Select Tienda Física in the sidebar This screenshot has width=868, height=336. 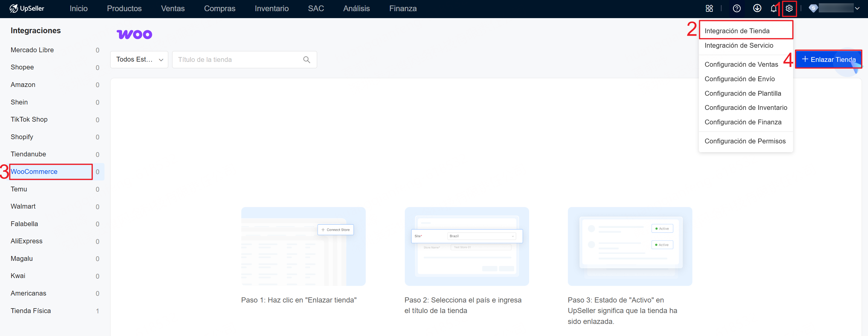pyautogui.click(x=55, y=311)
